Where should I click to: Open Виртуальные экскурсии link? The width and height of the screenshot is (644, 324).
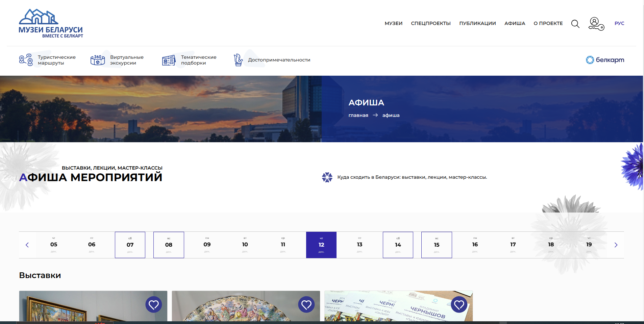click(x=127, y=60)
